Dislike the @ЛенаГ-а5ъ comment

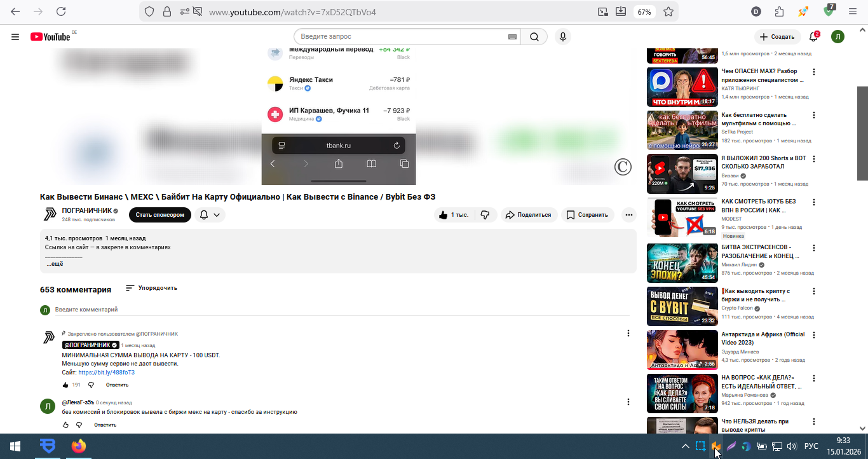(x=79, y=425)
